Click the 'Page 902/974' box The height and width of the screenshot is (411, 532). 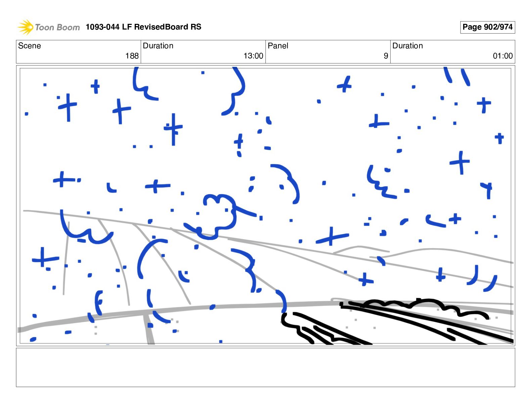(x=487, y=27)
